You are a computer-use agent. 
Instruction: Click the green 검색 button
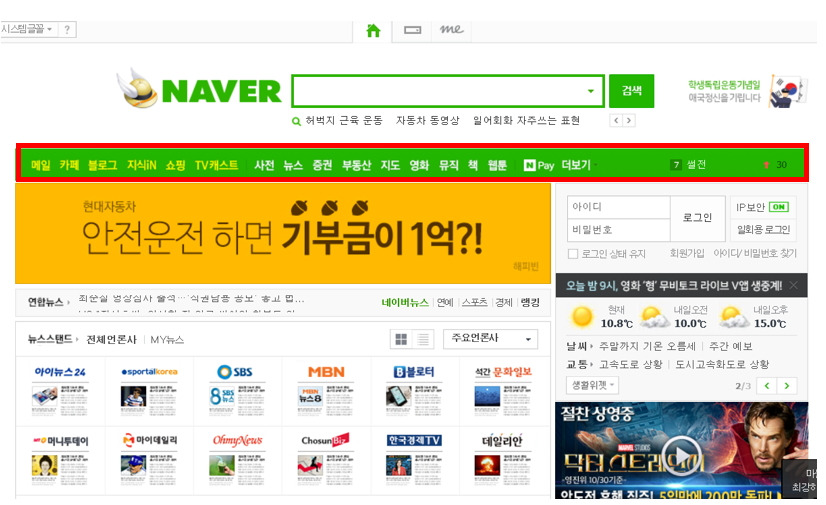click(632, 91)
